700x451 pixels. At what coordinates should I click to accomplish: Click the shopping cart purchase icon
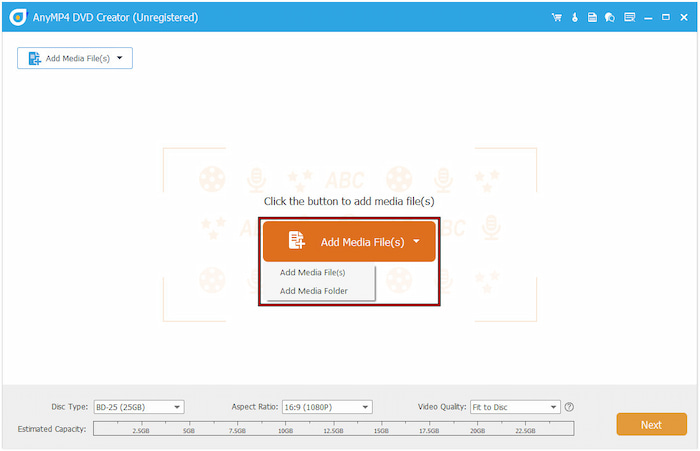tap(557, 18)
